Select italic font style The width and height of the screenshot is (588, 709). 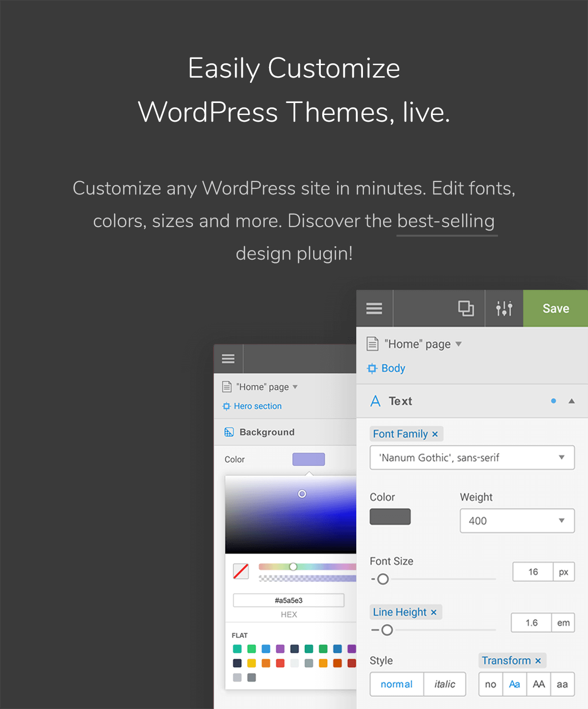tap(445, 684)
